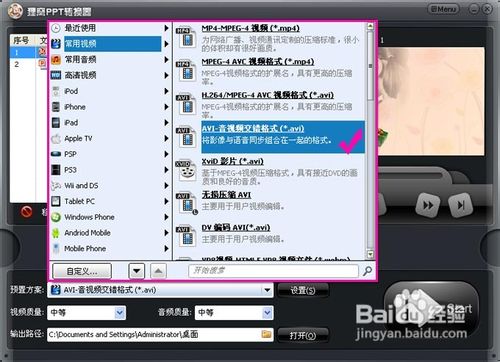This screenshot has height=362, width=500.
Task: Click the red remove icon below file list
Action: coord(26,211)
